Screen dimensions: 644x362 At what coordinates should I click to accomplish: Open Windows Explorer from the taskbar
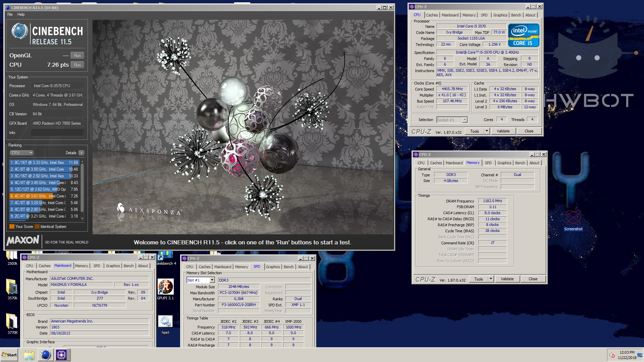tap(29, 355)
